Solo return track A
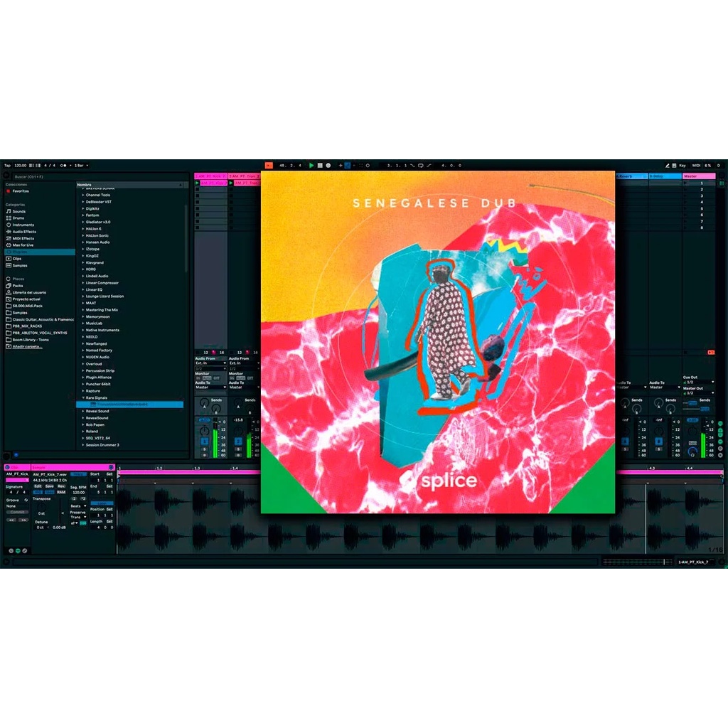This screenshot has height=728, width=728. tap(625, 449)
